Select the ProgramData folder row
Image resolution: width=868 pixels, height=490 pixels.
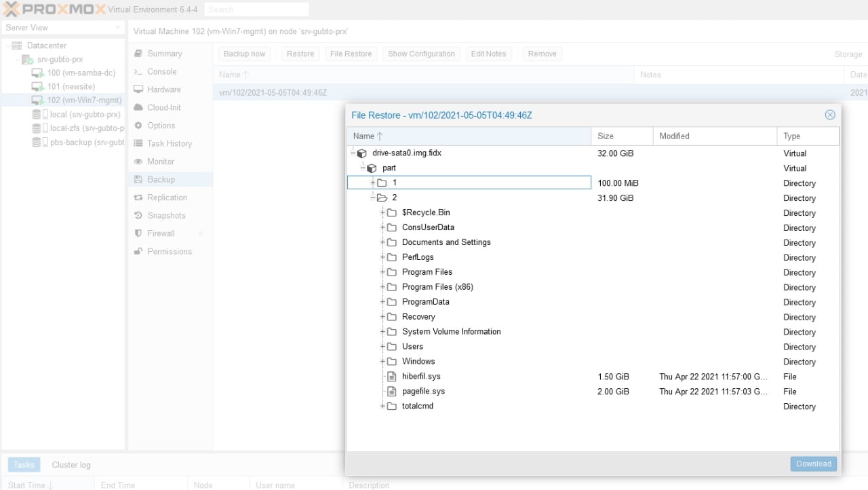pyautogui.click(x=593, y=302)
